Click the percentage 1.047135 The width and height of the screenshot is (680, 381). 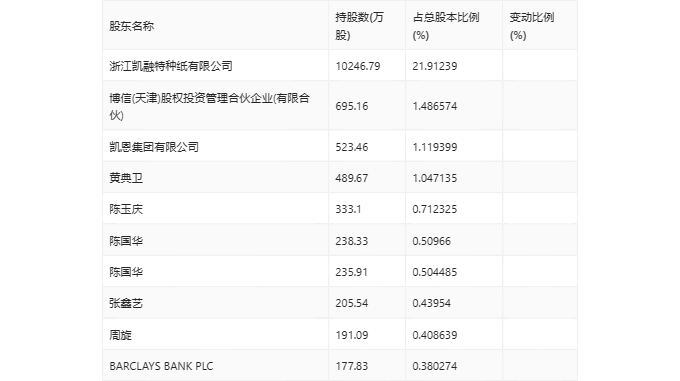pyautogui.click(x=435, y=178)
